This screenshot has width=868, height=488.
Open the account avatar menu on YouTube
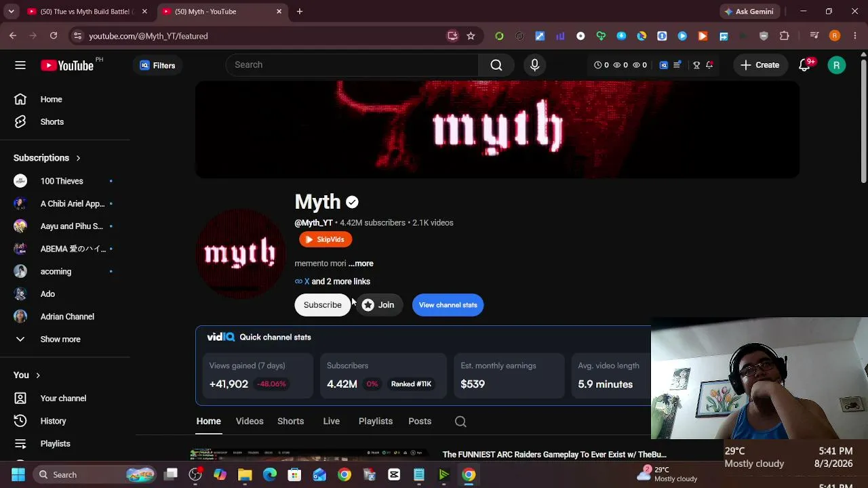coord(837,65)
